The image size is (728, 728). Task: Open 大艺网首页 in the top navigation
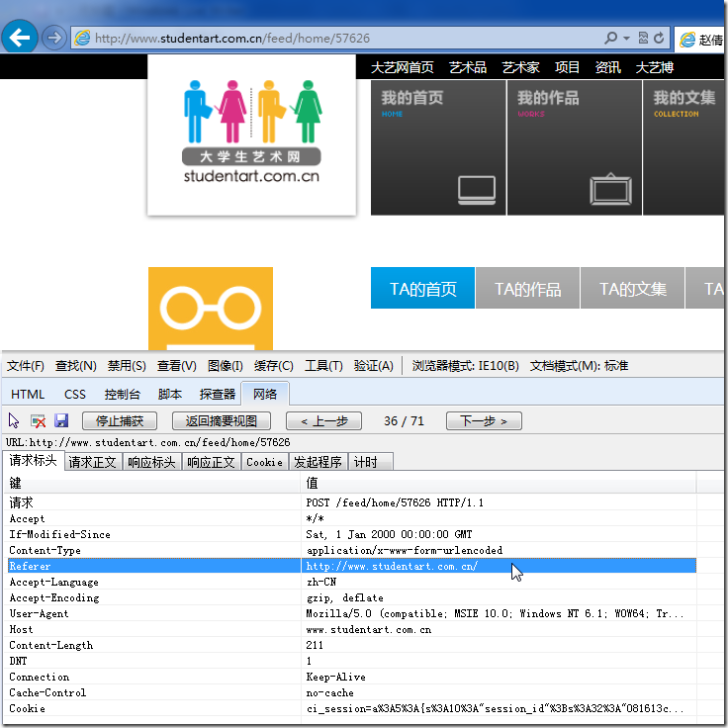pyautogui.click(x=402, y=68)
